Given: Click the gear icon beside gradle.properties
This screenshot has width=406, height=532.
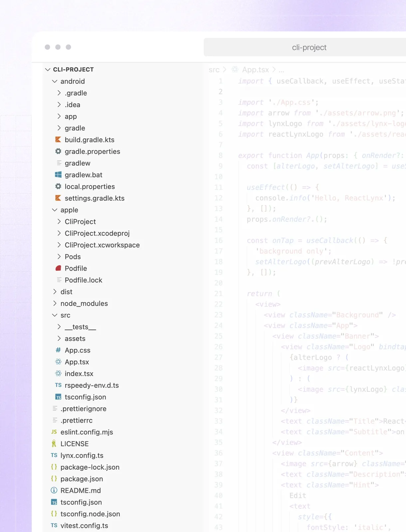Looking at the screenshot, I should 58,151.
